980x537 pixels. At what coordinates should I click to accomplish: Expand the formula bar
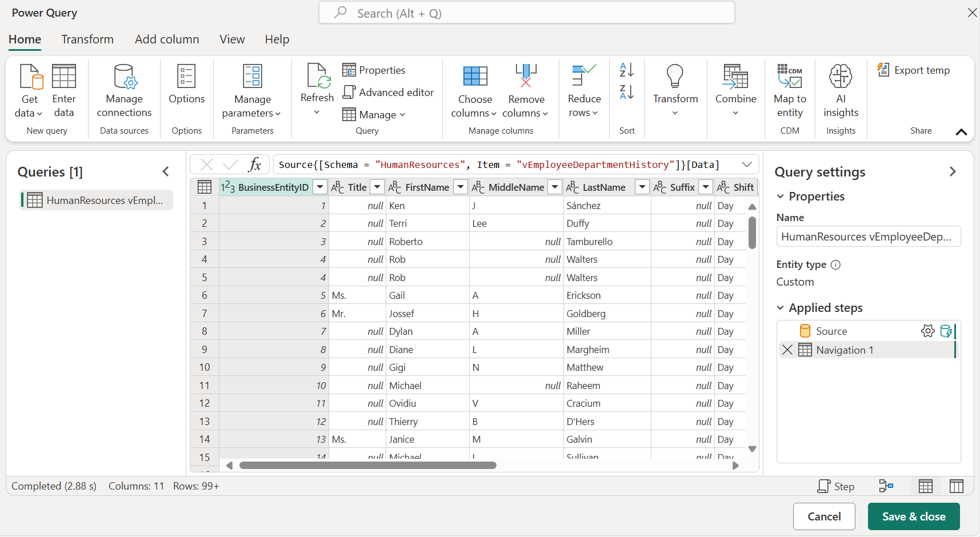click(746, 165)
